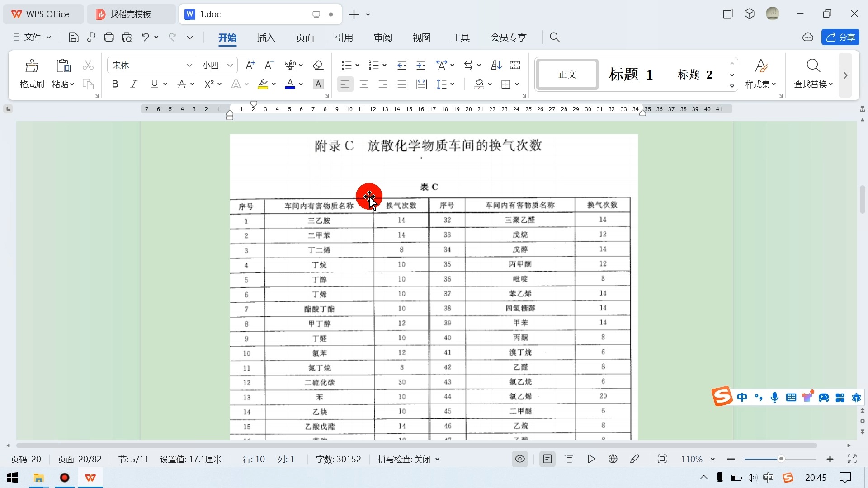This screenshot has width=868, height=488.
Task: Adjust the zoom slider handle
Action: point(781,459)
